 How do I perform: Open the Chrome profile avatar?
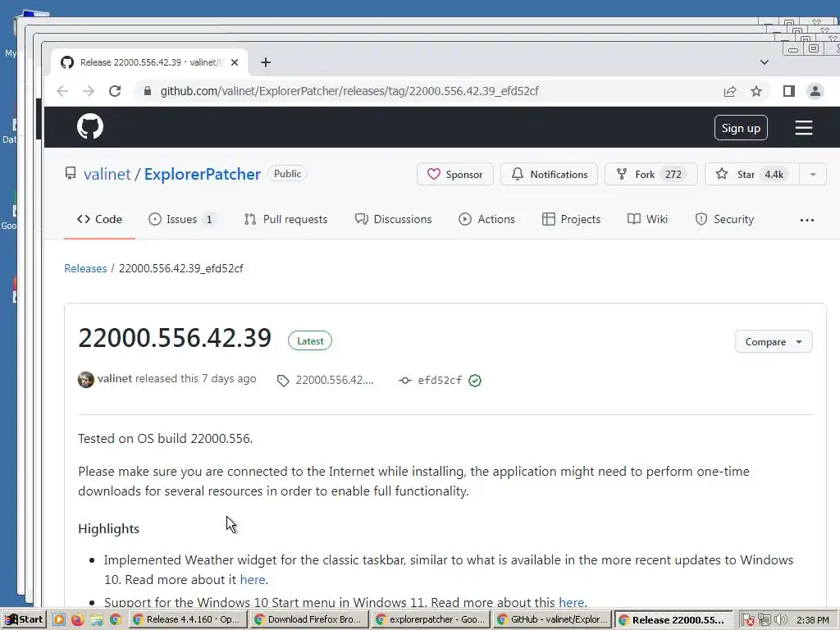(815, 91)
